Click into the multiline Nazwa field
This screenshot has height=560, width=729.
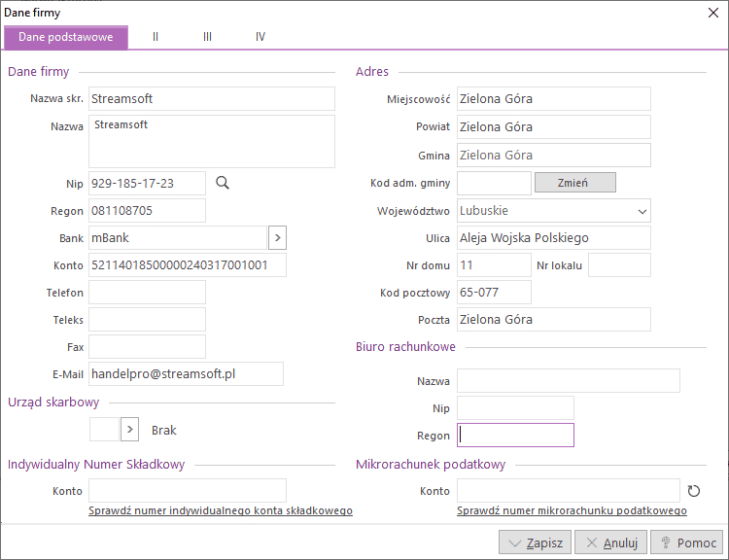(212, 141)
